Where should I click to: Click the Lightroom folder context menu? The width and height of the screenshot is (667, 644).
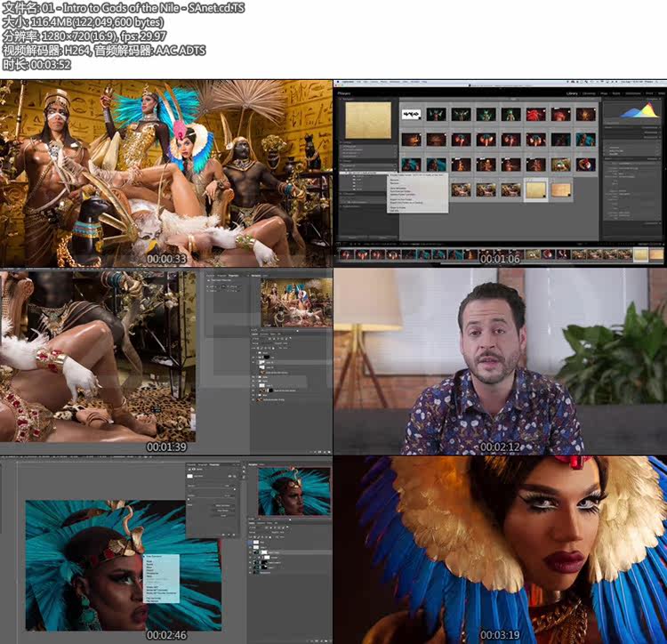[418, 193]
